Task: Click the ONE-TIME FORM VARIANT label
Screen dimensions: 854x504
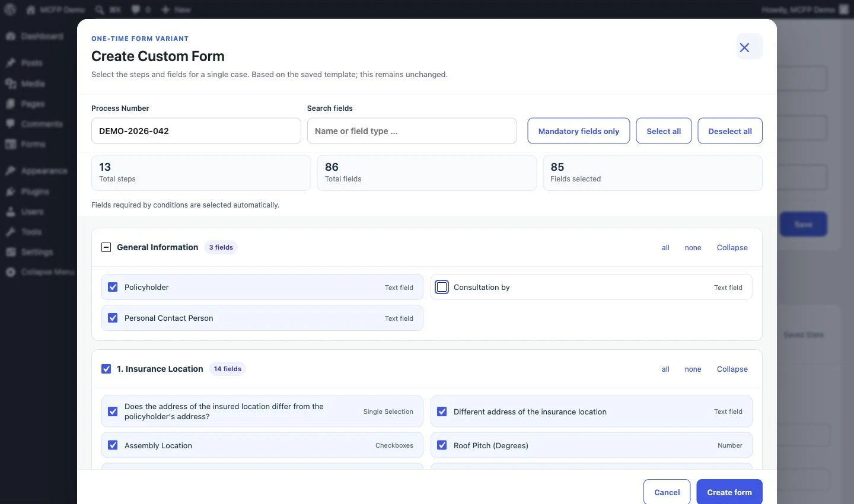Action: pyautogui.click(x=140, y=39)
